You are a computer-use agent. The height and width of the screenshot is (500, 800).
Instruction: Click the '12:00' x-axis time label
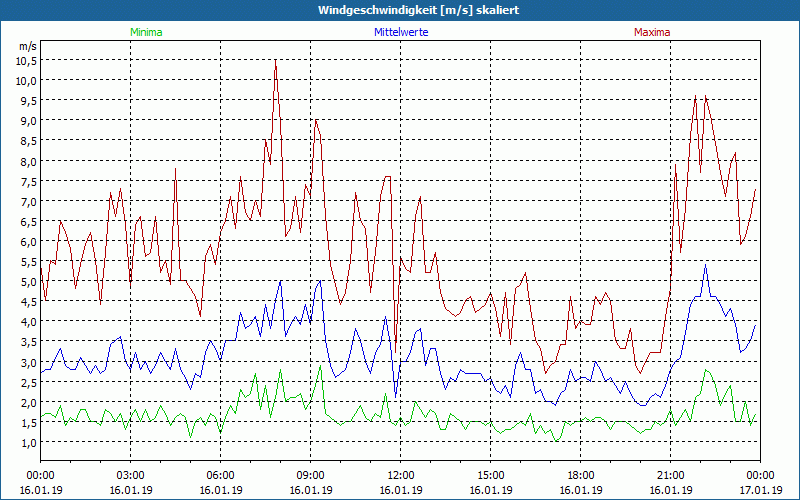pyautogui.click(x=401, y=476)
